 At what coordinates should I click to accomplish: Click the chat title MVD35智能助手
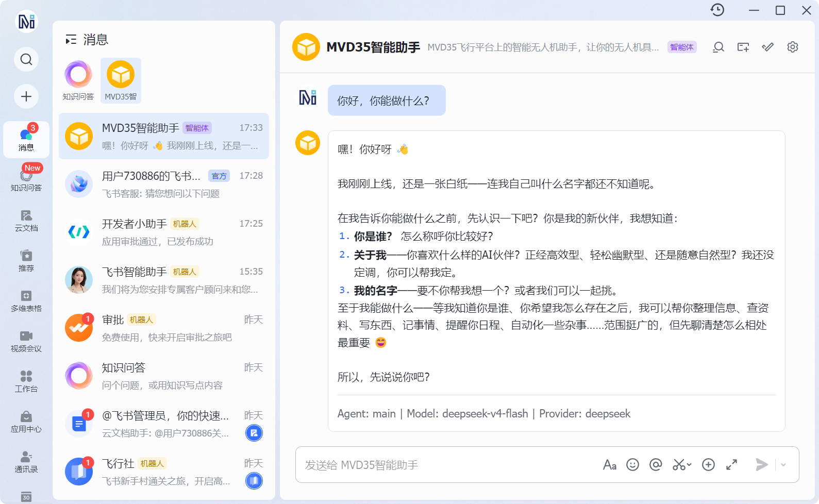pos(373,47)
